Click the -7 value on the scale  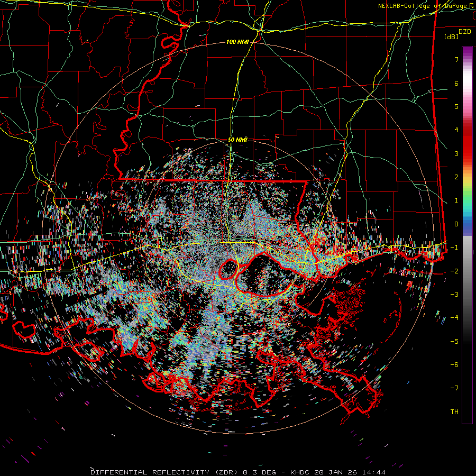coord(454,388)
